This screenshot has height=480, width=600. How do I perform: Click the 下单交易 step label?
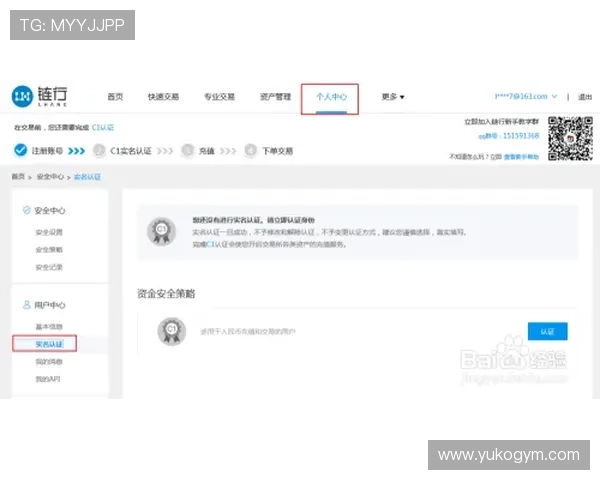pos(277,151)
